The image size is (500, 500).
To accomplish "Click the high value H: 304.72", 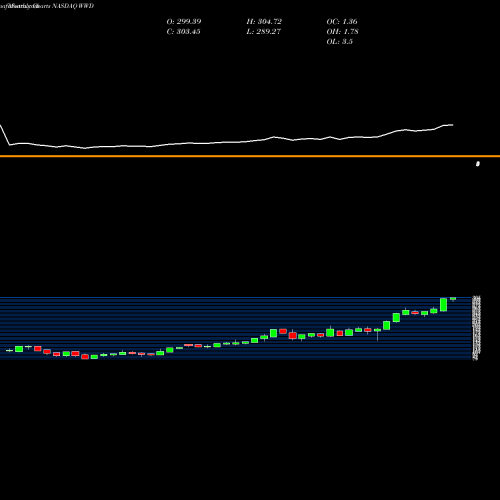I will point(264,21).
